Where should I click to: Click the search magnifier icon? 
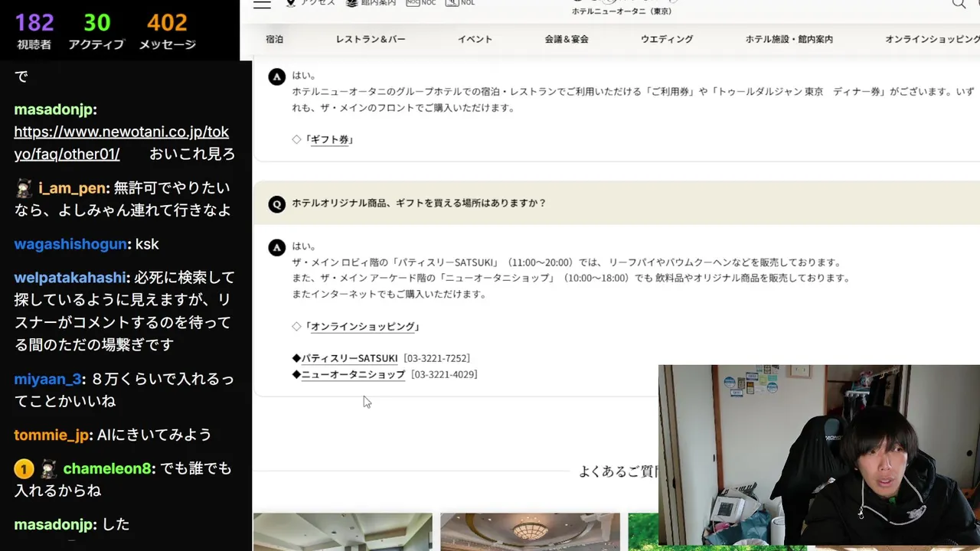point(959,4)
